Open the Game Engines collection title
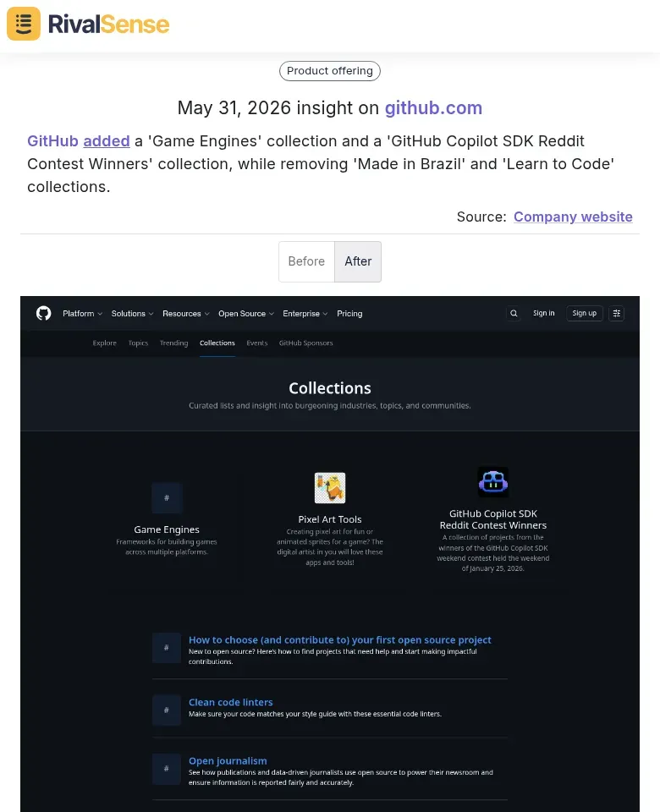The width and height of the screenshot is (660, 812). point(167,529)
